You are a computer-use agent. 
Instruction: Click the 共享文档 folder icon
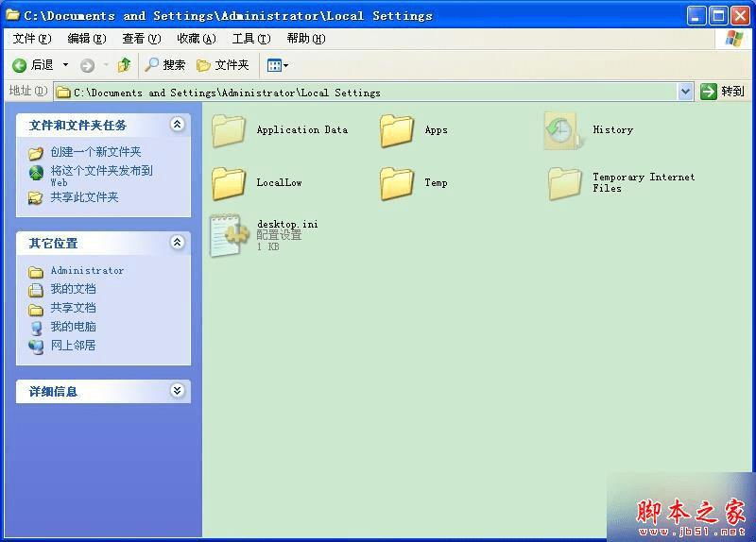click(x=36, y=310)
